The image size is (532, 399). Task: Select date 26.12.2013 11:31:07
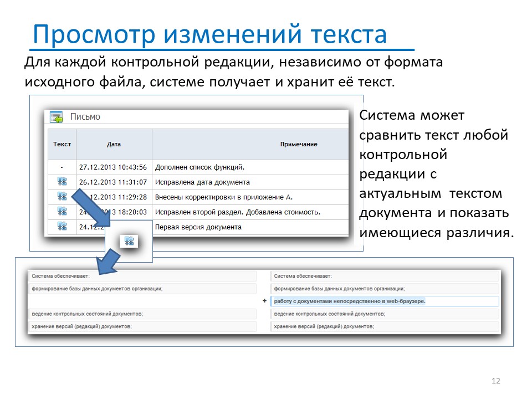(x=113, y=182)
